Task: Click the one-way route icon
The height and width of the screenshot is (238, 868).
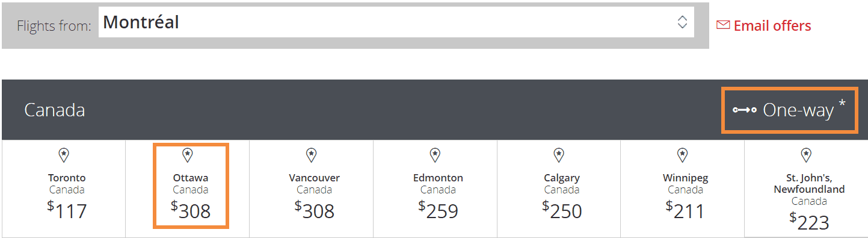Action: click(x=745, y=110)
